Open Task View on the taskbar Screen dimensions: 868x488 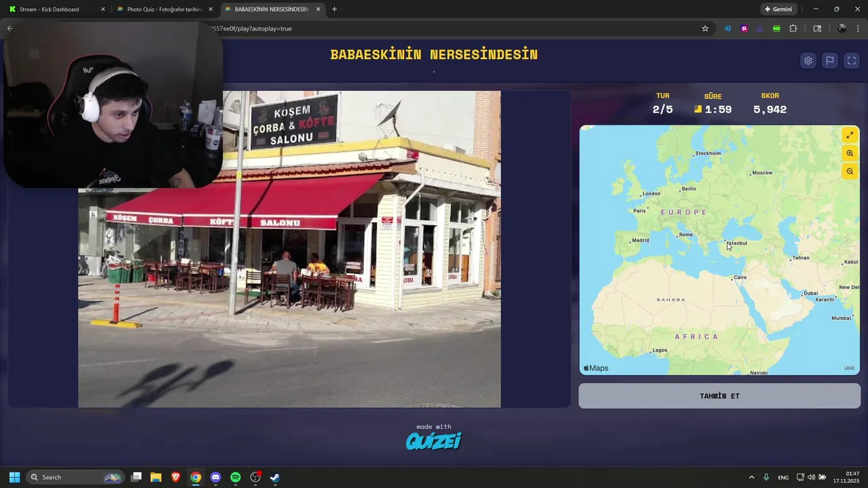tap(136, 477)
